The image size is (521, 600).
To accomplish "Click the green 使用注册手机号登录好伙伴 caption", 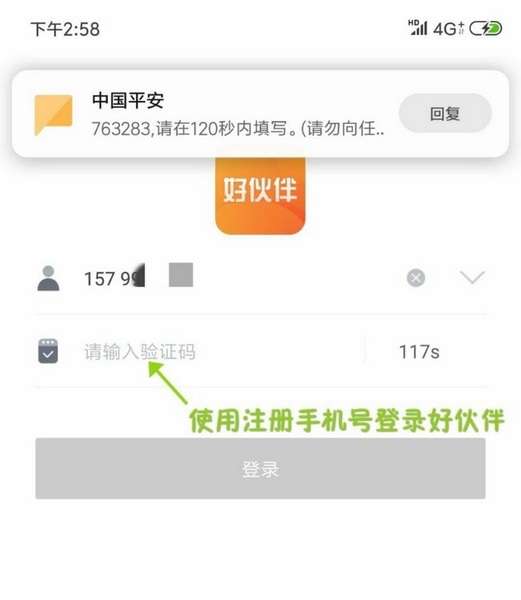I will point(347,420).
